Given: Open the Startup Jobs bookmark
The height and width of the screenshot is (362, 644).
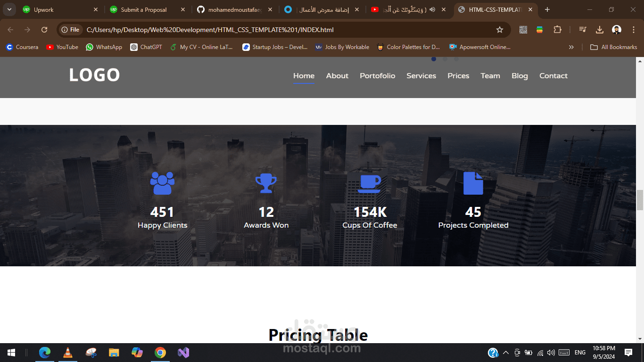Looking at the screenshot, I should coord(275,47).
